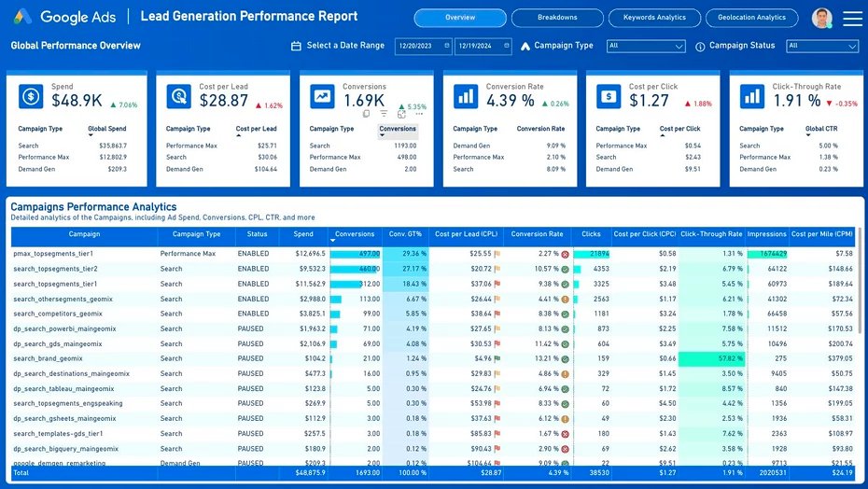Click red X icon in search_templates-gds_tier1 row
The width and height of the screenshot is (868, 489).
(566, 434)
